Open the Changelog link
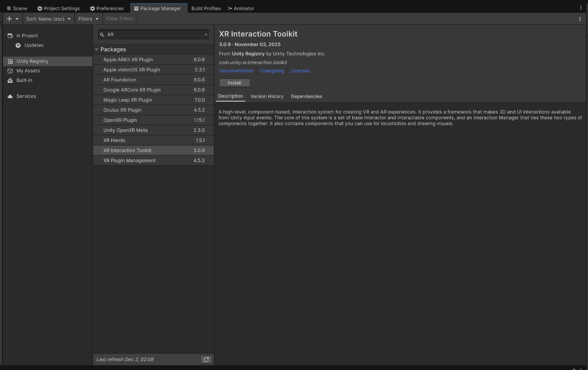This screenshot has width=588, height=370. coord(272,71)
